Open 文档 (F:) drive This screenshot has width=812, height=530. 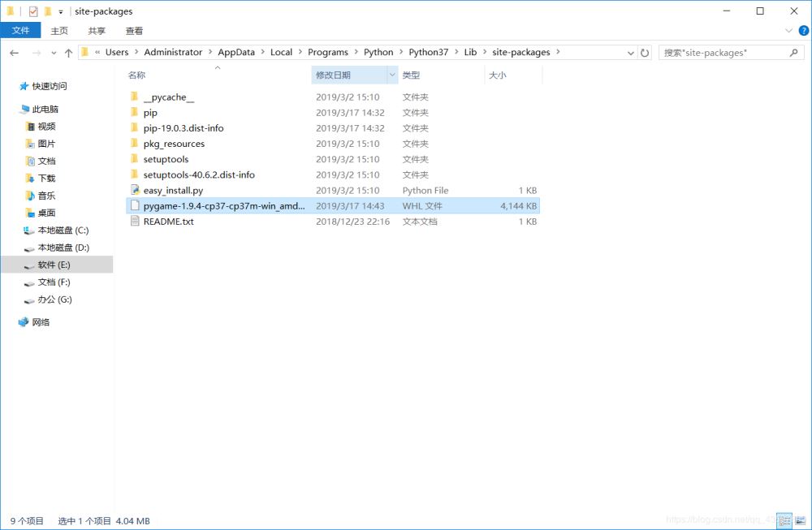(54, 282)
